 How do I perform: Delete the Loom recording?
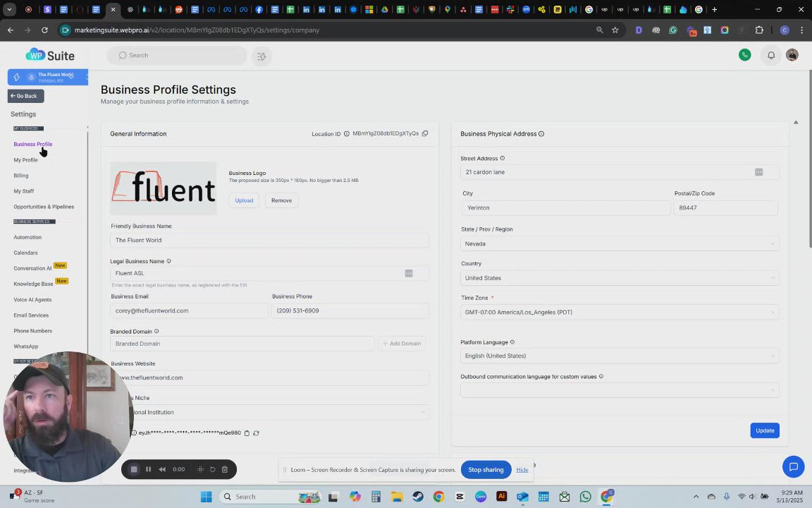[x=225, y=469]
